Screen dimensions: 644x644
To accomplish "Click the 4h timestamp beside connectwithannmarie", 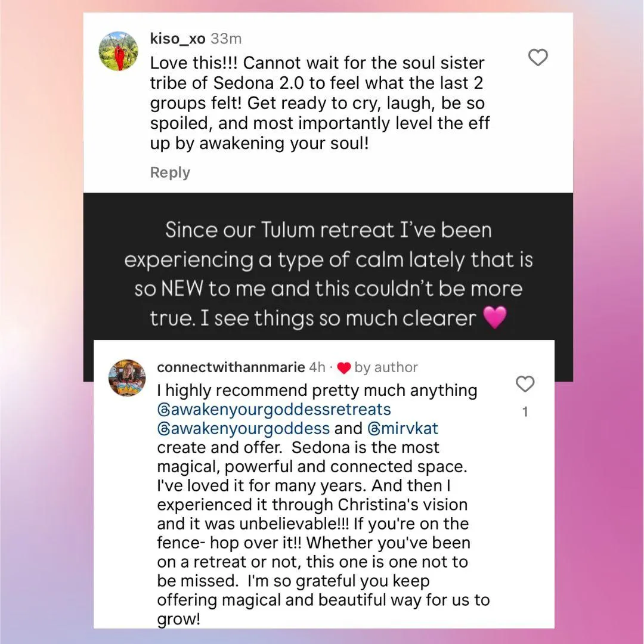I will tap(317, 367).
